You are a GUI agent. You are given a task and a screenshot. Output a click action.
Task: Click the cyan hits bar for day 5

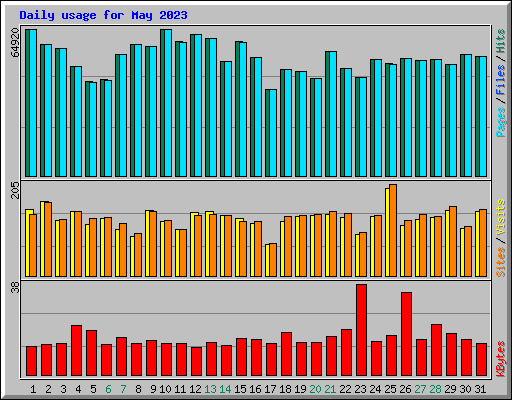(x=93, y=129)
